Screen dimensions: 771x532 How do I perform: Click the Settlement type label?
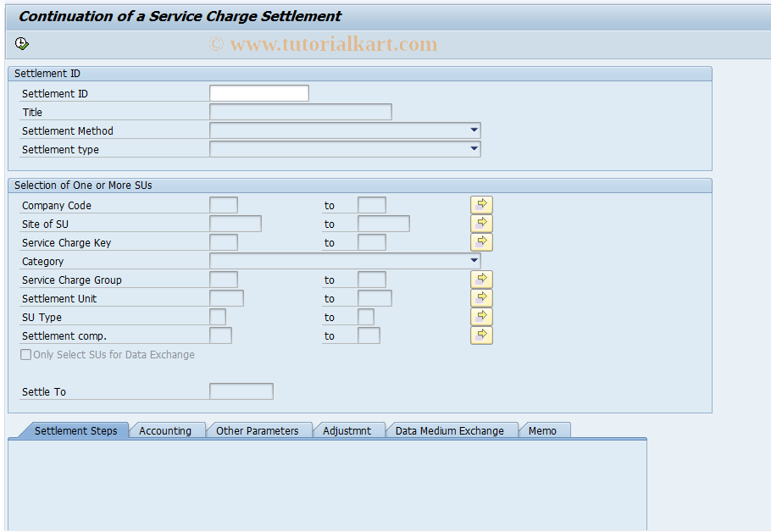click(x=60, y=149)
